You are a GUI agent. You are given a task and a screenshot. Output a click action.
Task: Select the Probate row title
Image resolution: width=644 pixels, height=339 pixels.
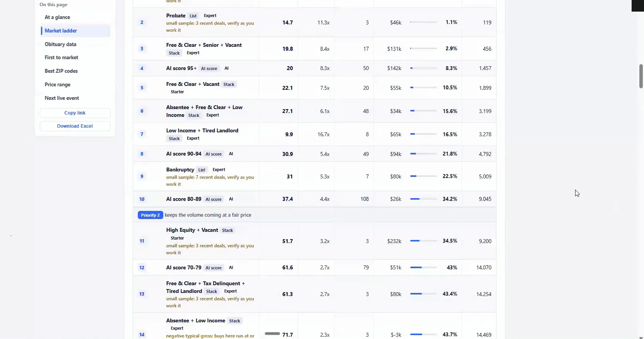pyautogui.click(x=176, y=15)
